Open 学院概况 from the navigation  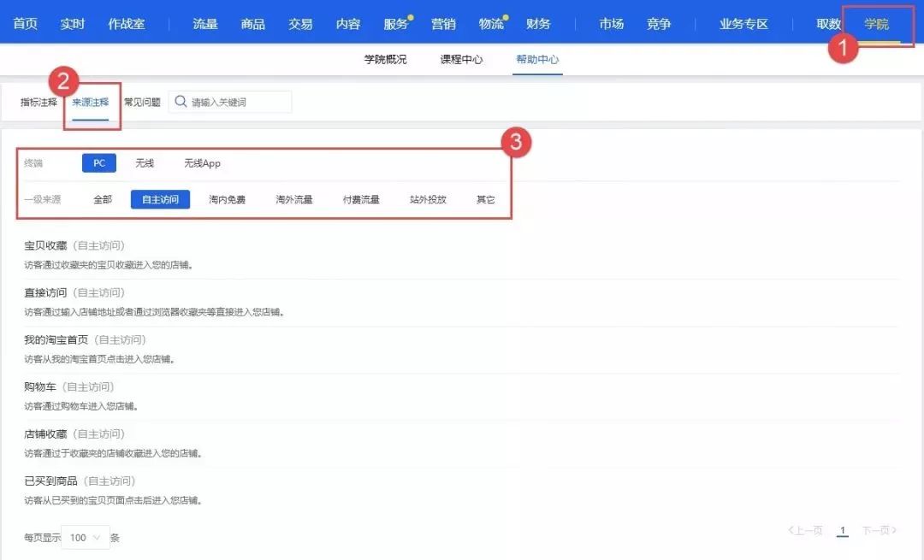click(384, 60)
